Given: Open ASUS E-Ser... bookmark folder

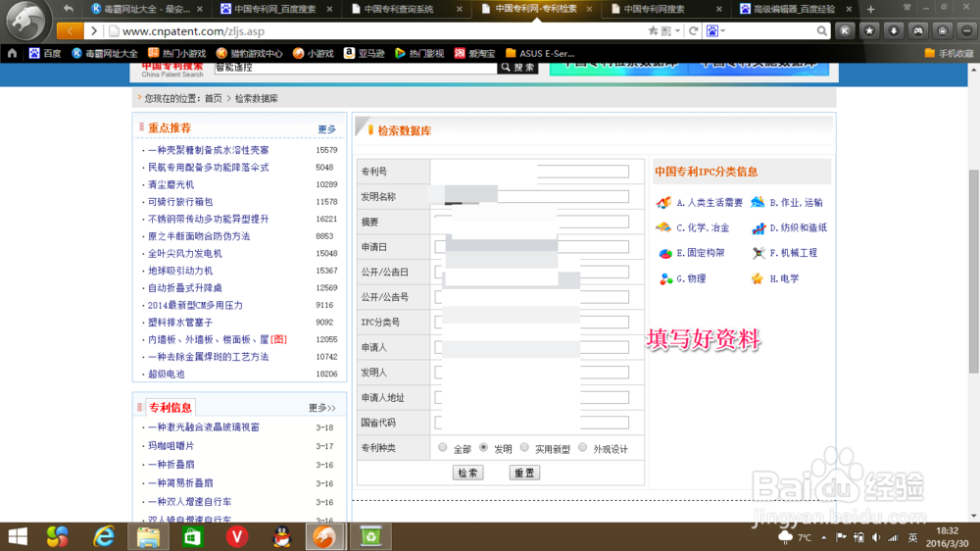Looking at the screenshot, I should tap(540, 53).
